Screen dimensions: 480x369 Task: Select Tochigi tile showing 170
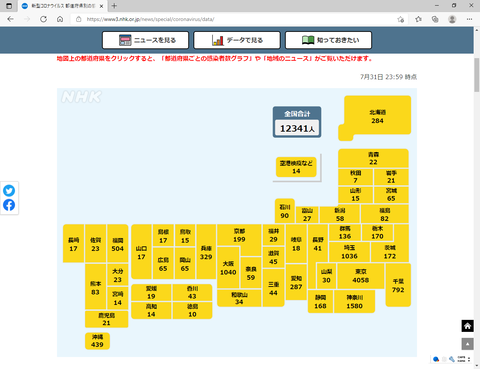[x=377, y=233]
